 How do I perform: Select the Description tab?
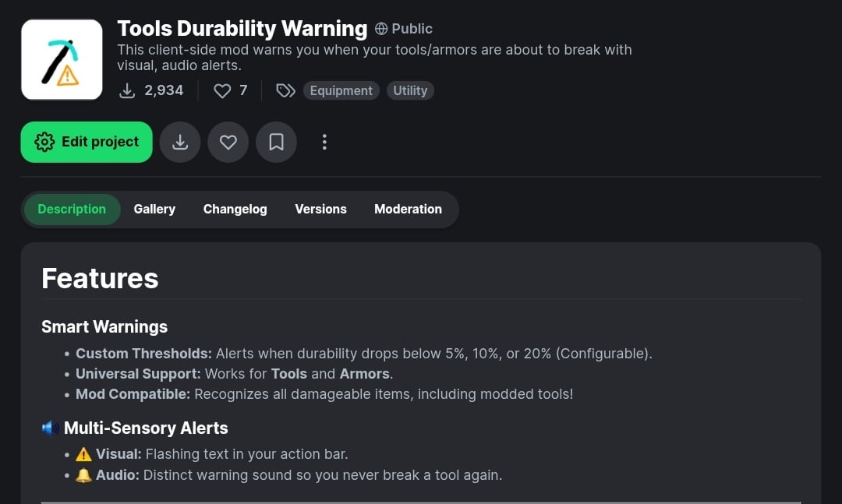pyautogui.click(x=72, y=210)
